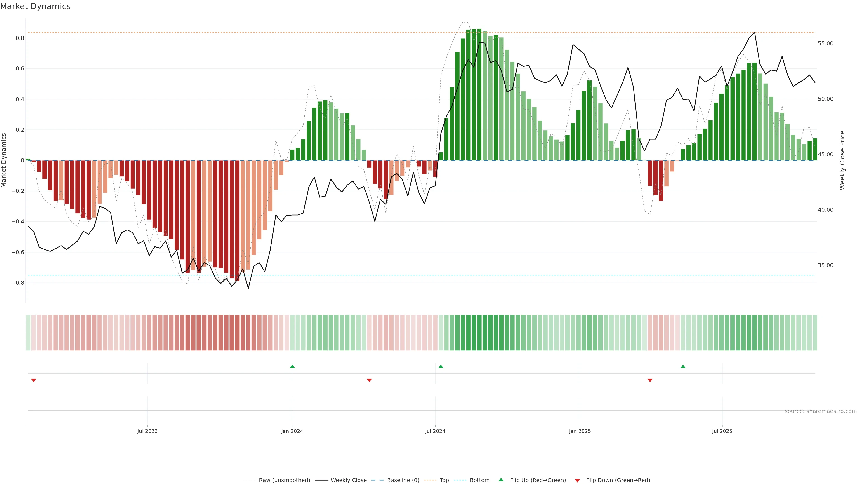This screenshot has height=488, width=868.
Task: Click red flip-down triangle between Jan and Jul 2024
Action: (x=369, y=380)
